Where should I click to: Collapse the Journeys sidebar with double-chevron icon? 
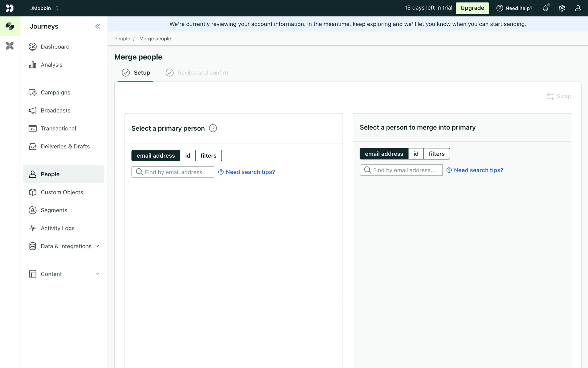coord(97,26)
